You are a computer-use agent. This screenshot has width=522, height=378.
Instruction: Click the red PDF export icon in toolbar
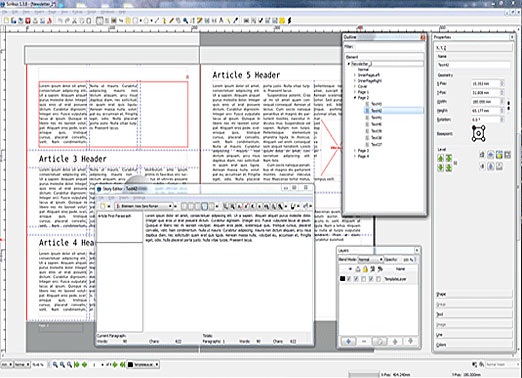(49, 21)
